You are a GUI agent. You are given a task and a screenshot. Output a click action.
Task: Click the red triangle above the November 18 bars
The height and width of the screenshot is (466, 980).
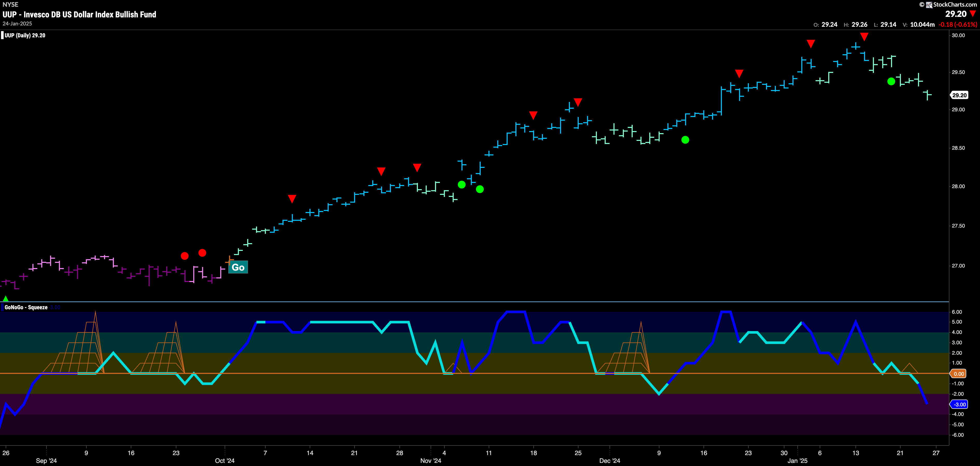coord(533,115)
